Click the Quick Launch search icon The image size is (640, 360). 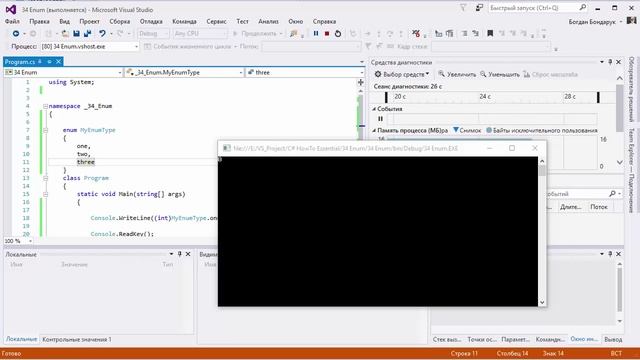(582, 8)
